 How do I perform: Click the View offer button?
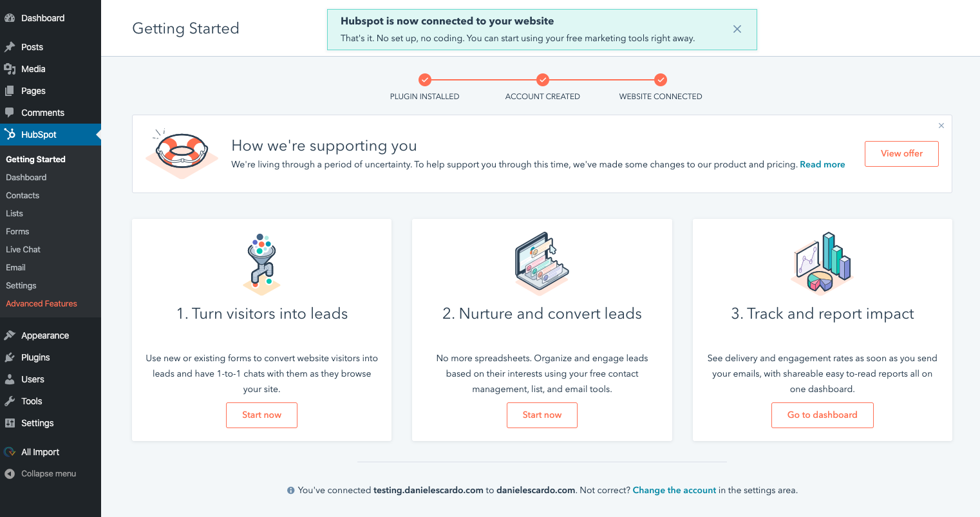click(x=901, y=154)
